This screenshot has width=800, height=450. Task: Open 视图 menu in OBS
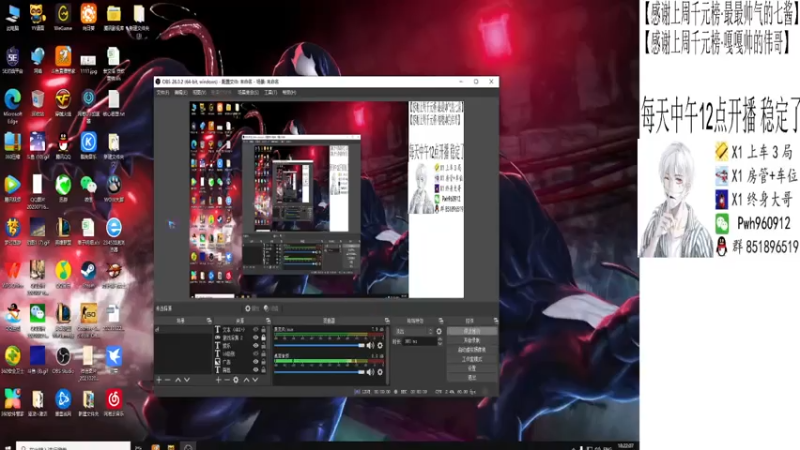click(199, 92)
